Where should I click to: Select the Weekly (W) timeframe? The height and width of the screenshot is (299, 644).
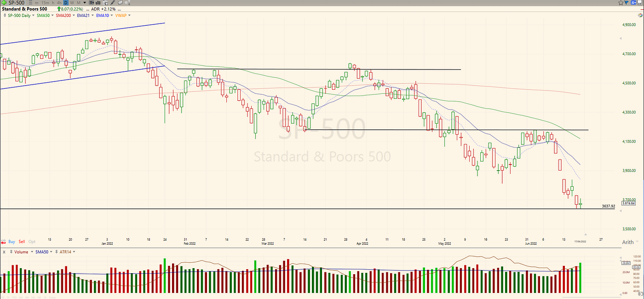tap(72, 3)
